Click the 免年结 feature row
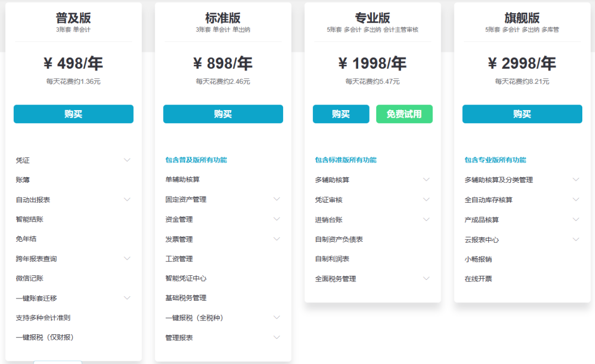The width and height of the screenshot is (595, 364). click(26, 239)
